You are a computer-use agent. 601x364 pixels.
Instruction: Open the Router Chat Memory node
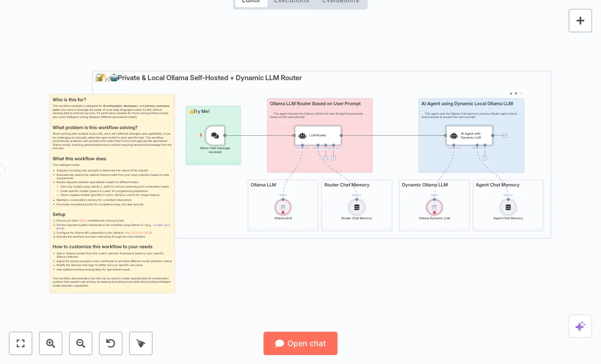click(x=357, y=207)
